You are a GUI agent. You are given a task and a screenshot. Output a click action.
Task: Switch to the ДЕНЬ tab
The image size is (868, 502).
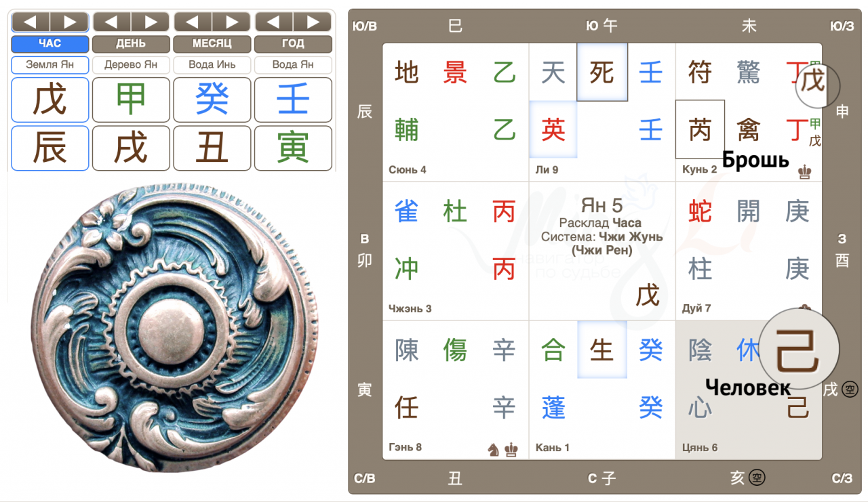(x=131, y=44)
